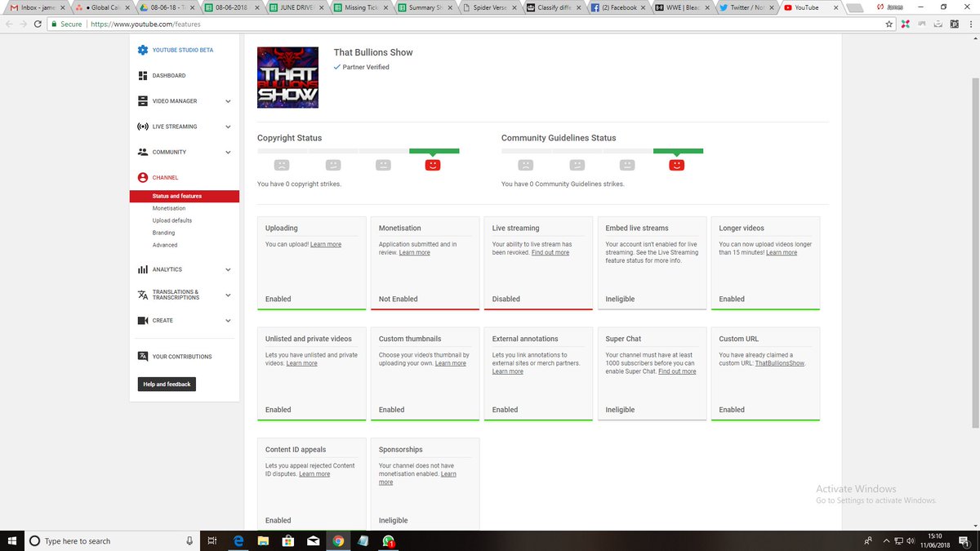
Task: Click the Community people icon
Action: [143, 152]
